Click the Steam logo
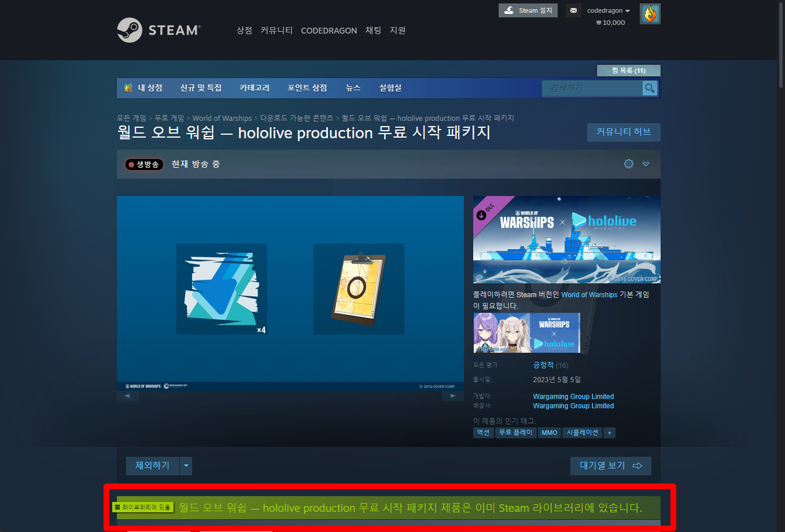The height and width of the screenshot is (532, 785). point(159,30)
